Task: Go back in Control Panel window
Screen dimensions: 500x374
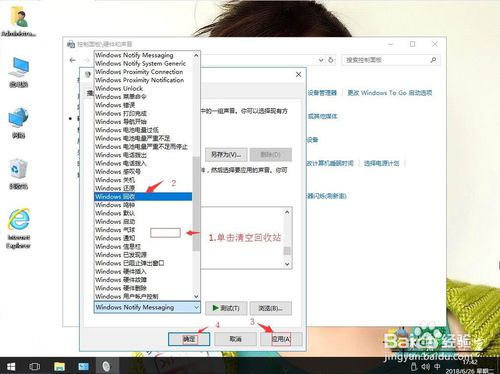Action: [73, 60]
